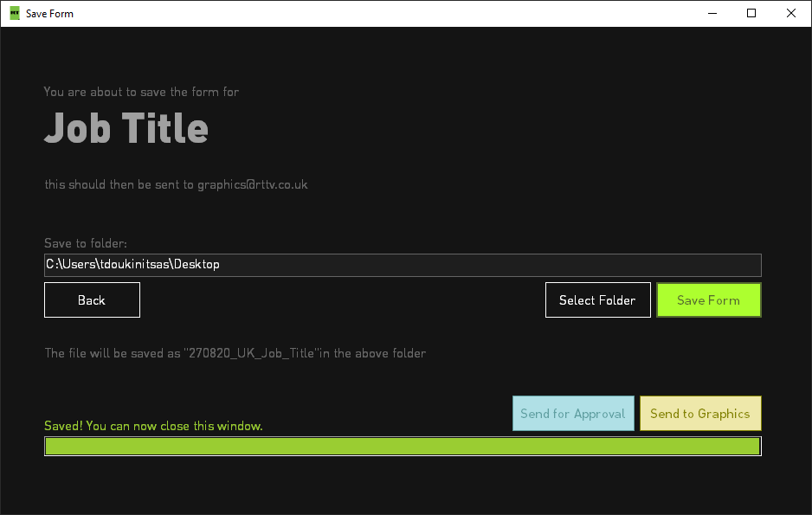The image size is (812, 515).
Task: Click the '270820_UK_Job_Title' filename text
Action: [x=252, y=353]
